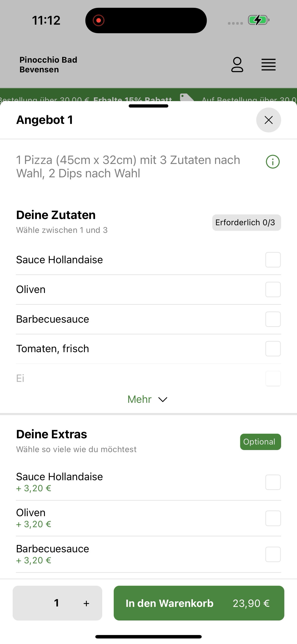Tap the 15% Rabatt promotion banner
Screen dimensions: 297x644
pos(148,95)
